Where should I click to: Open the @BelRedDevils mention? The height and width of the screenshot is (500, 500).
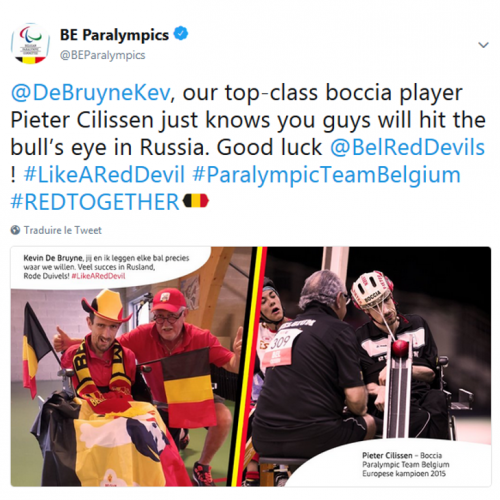tap(407, 147)
